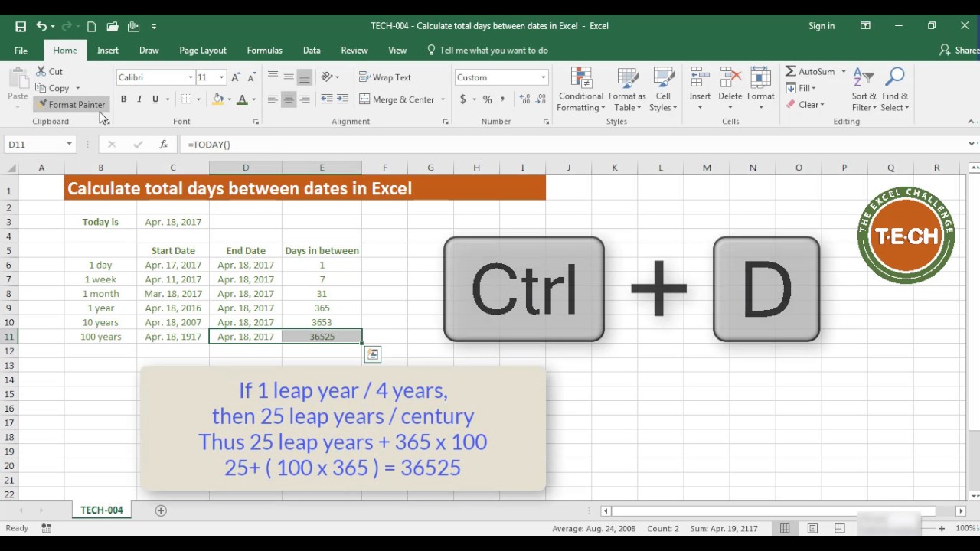
Task: Apply Comma Style number format
Action: 503,99
